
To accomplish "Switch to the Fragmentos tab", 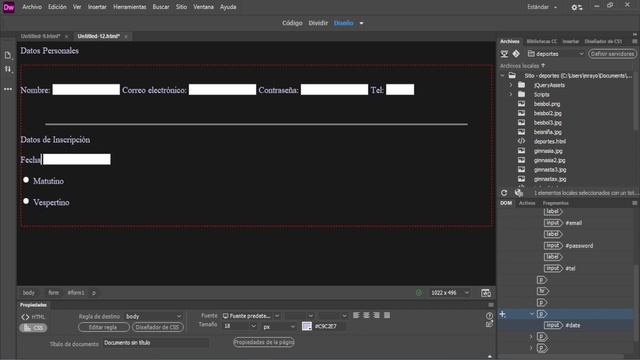I will click(x=555, y=203).
